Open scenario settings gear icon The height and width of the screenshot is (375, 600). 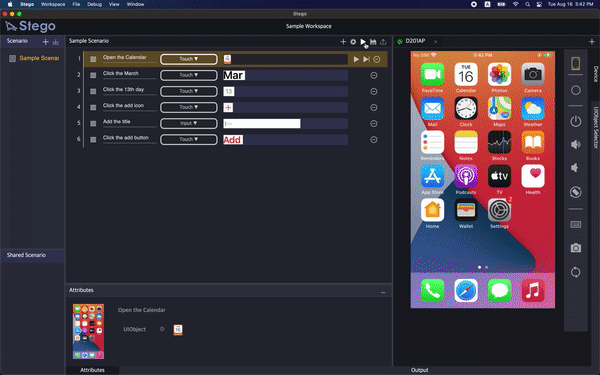(x=353, y=42)
